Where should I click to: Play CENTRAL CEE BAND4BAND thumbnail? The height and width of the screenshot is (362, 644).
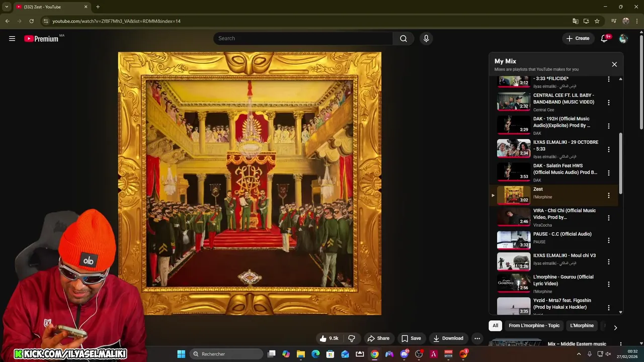pos(514,102)
